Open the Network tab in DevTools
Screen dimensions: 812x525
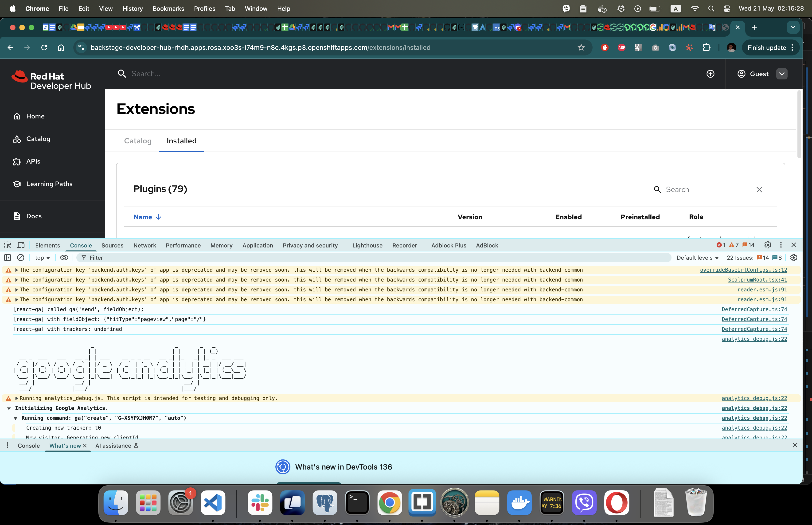(x=144, y=245)
